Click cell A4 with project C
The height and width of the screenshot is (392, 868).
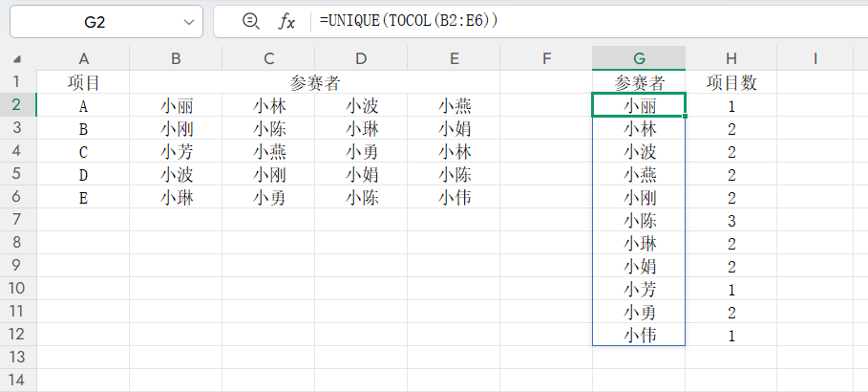click(84, 151)
